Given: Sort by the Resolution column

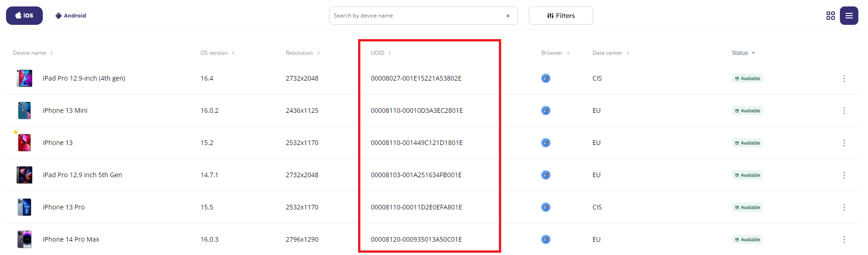Looking at the screenshot, I should [303, 53].
